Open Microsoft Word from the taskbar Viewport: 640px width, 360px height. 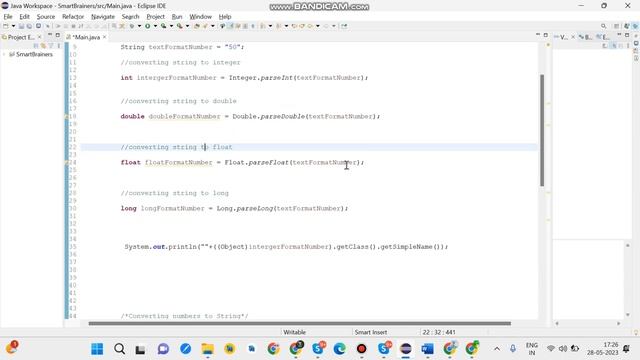[427, 349]
